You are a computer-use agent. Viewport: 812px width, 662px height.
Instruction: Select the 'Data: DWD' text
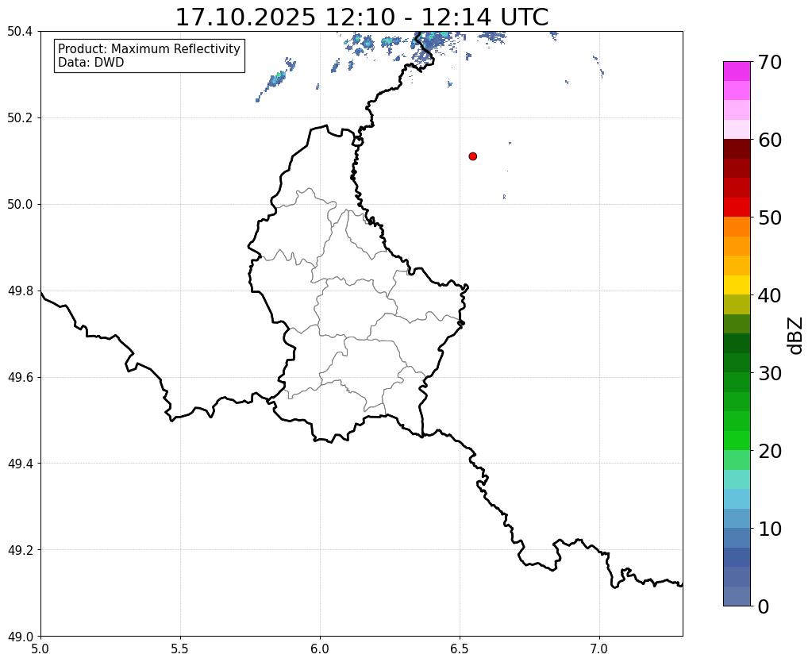click(x=90, y=63)
